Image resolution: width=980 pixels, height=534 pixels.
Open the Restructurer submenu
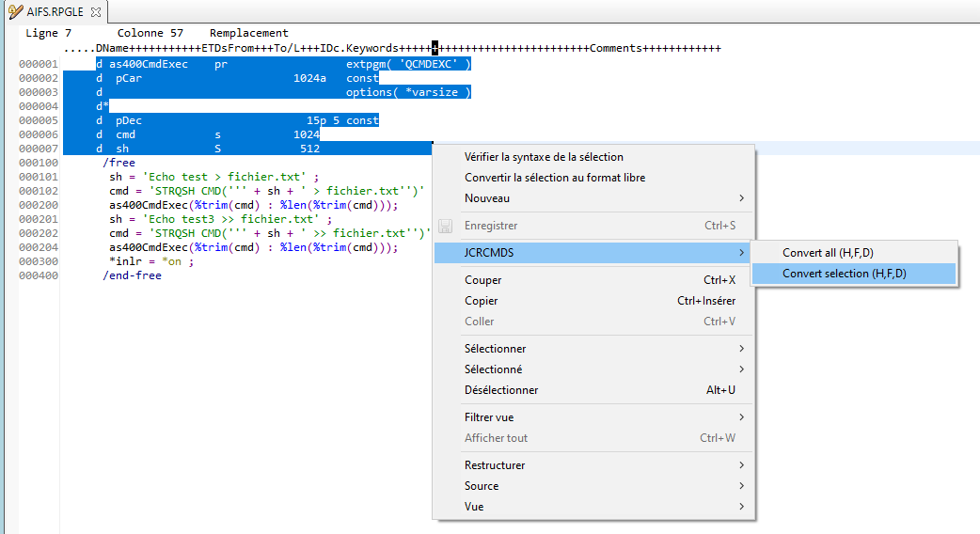[593, 465]
